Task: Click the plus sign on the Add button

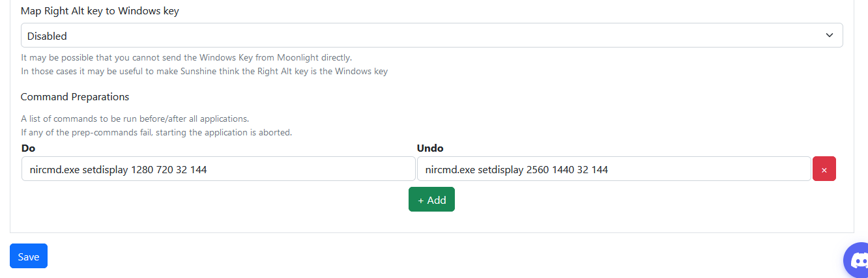Action: (x=421, y=201)
